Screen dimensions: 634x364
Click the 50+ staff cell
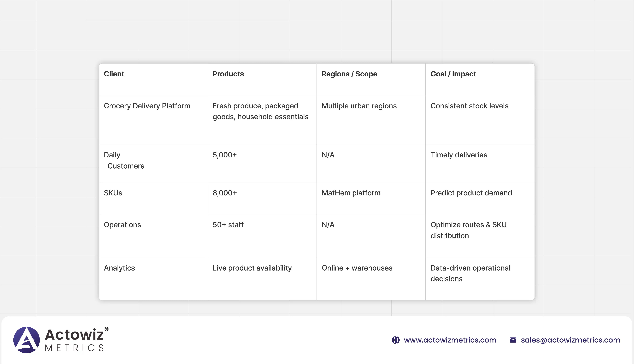[x=228, y=225]
